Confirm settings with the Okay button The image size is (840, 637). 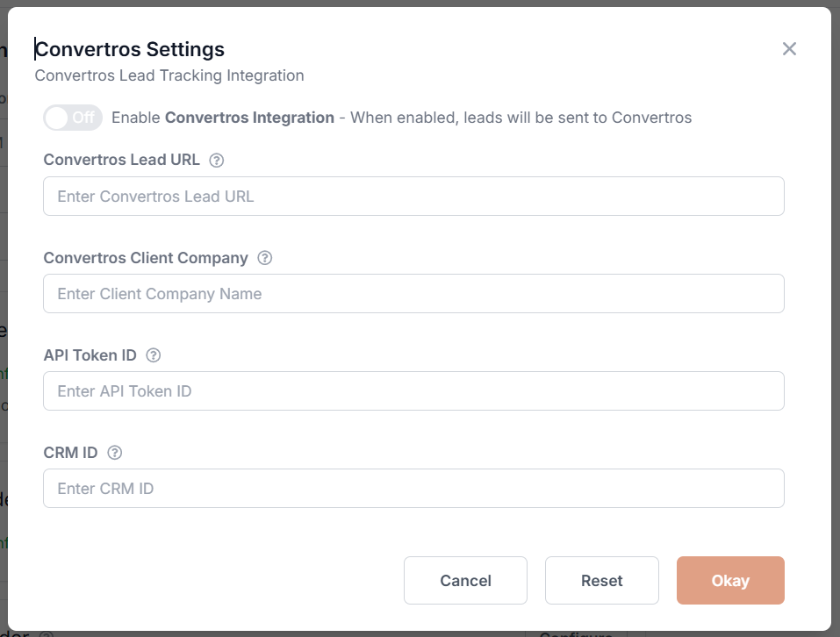click(x=730, y=581)
